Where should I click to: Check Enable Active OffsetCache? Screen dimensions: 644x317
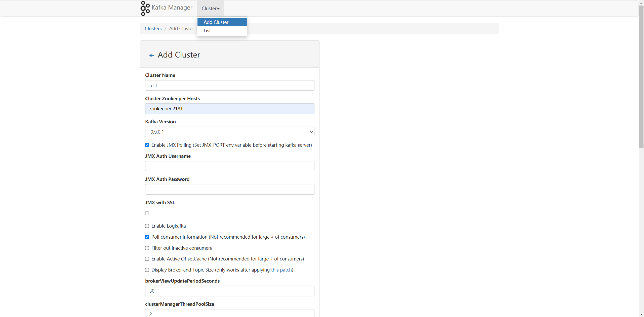pos(147,259)
